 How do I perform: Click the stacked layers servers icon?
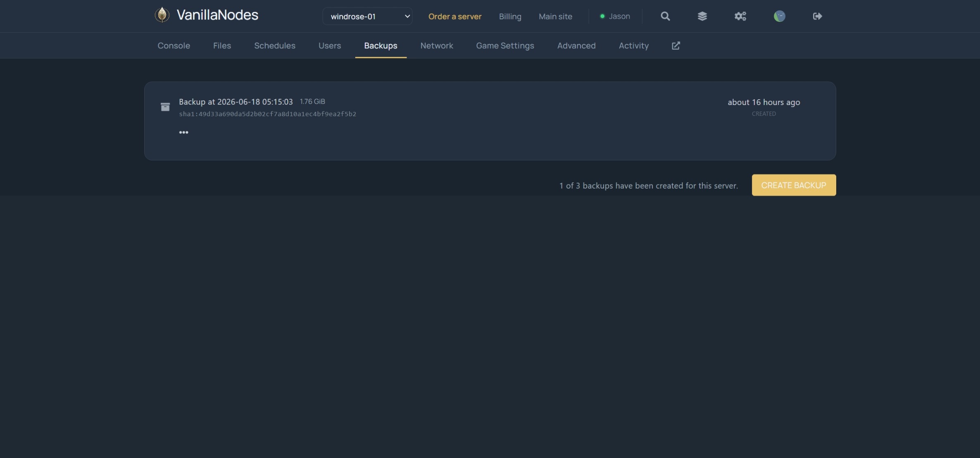(702, 16)
